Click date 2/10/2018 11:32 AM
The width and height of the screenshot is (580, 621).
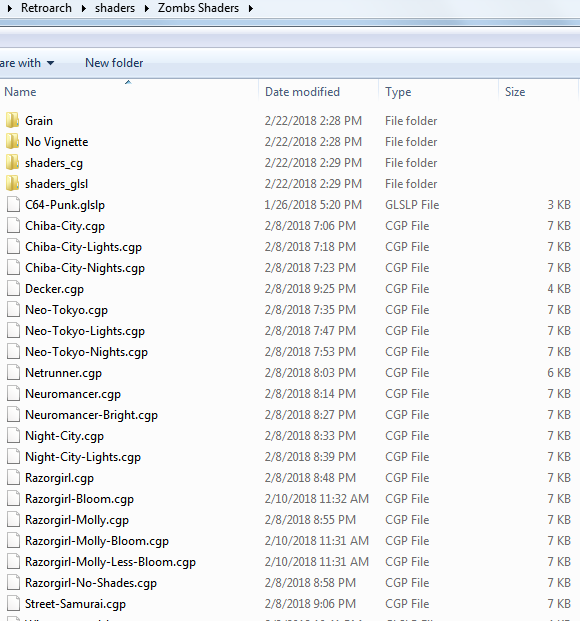[317, 499]
